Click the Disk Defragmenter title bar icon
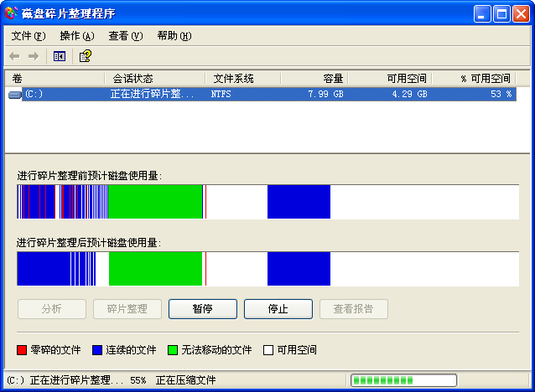This screenshot has width=535, height=392. click(11, 13)
